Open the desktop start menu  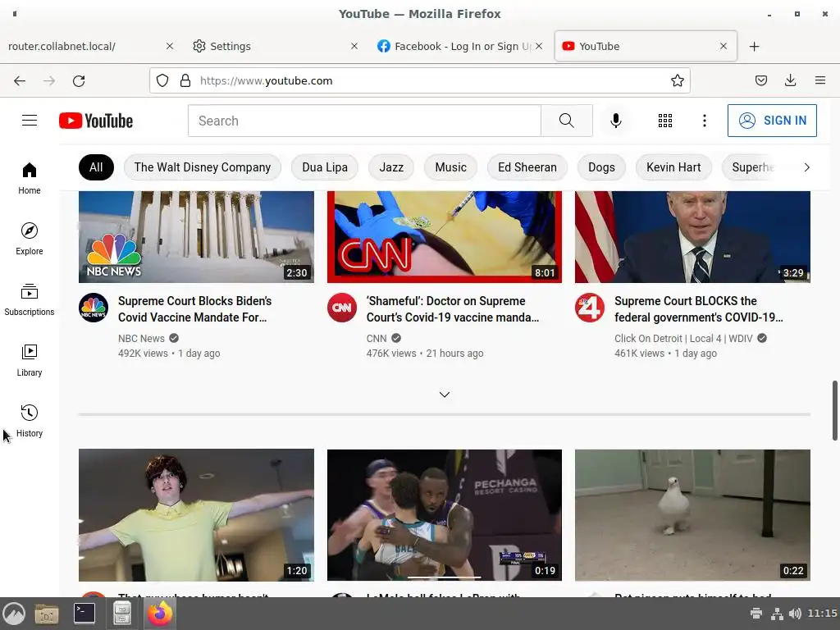[x=14, y=614]
